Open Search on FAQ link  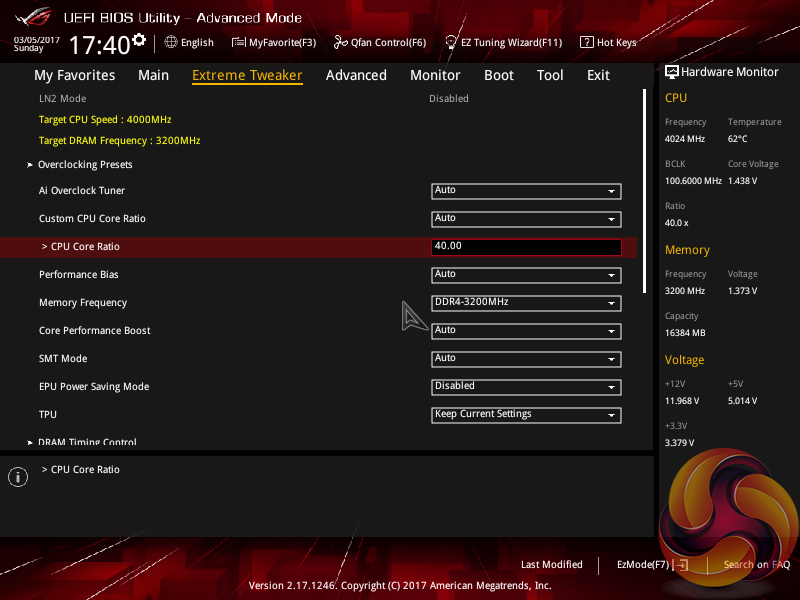[x=756, y=565]
